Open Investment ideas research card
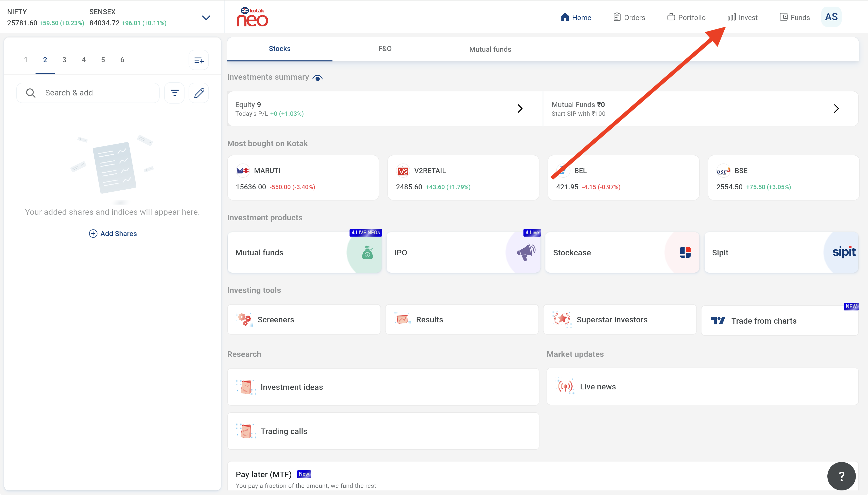868x495 pixels. click(x=383, y=387)
